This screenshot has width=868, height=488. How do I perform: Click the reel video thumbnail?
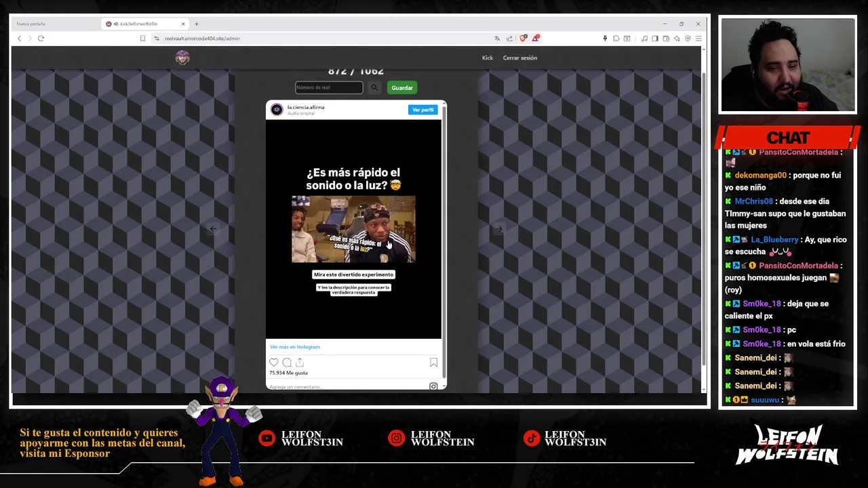click(x=353, y=229)
